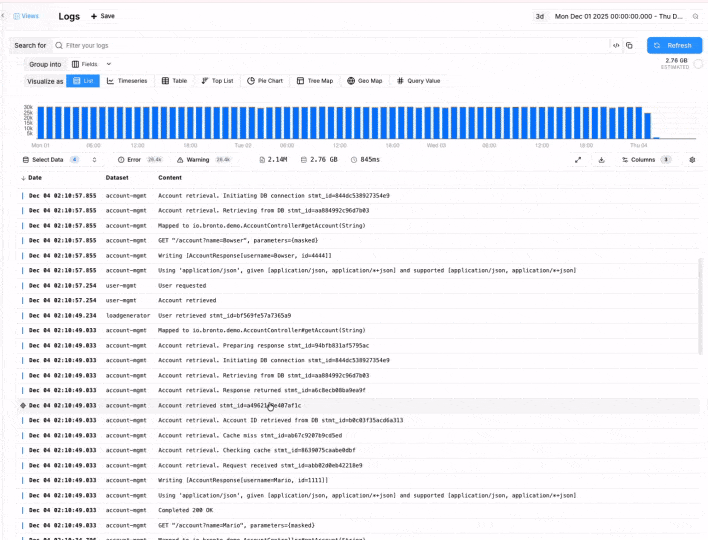Click the Dataset column header

click(x=117, y=178)
